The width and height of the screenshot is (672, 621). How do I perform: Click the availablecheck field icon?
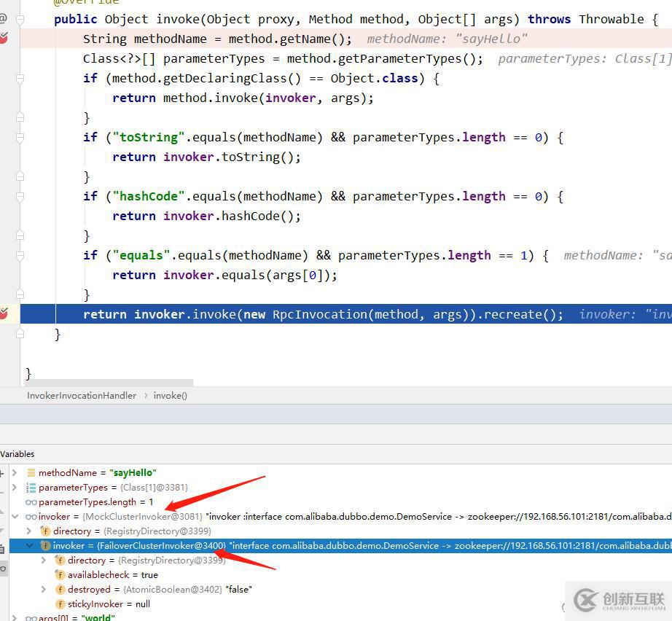[x=60, y=574]
